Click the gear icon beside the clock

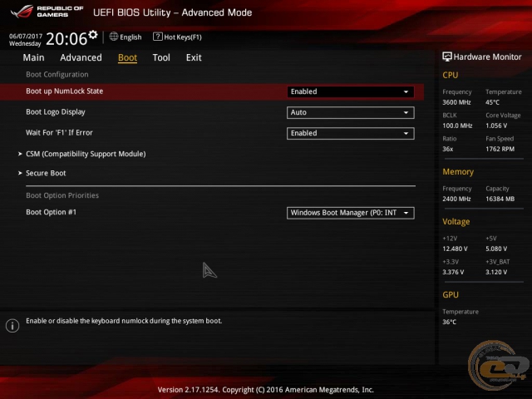coord(93,35)
